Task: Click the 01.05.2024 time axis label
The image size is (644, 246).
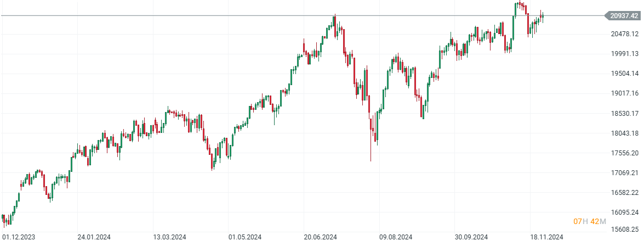Action: [245, 237]
